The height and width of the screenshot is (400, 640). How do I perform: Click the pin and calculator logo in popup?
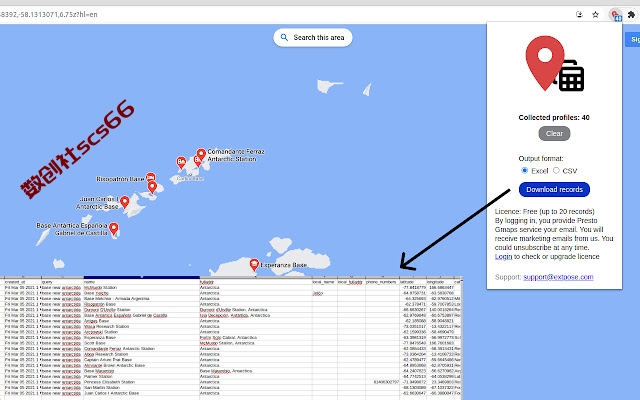pyautogui.click(x=554, y=64)
